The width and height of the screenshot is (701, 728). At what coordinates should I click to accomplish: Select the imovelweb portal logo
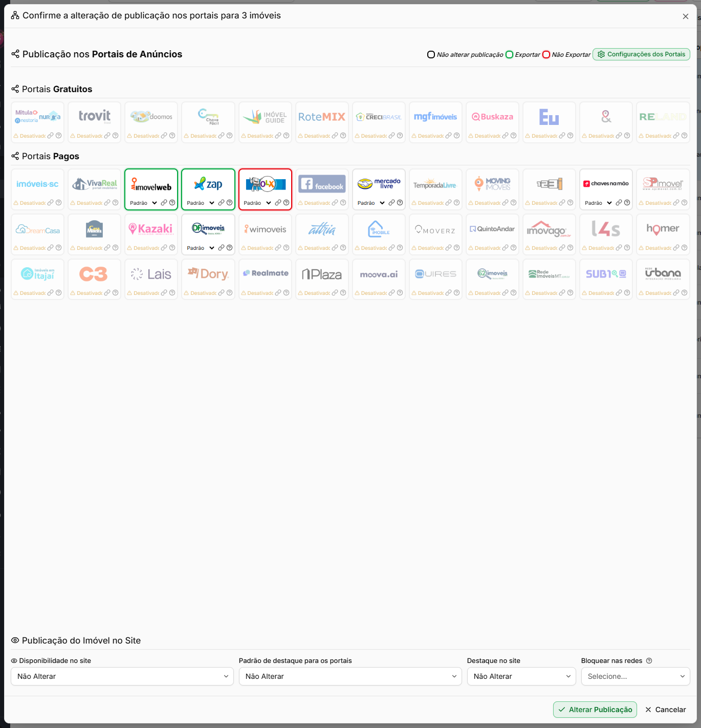[x=151, y=184]
